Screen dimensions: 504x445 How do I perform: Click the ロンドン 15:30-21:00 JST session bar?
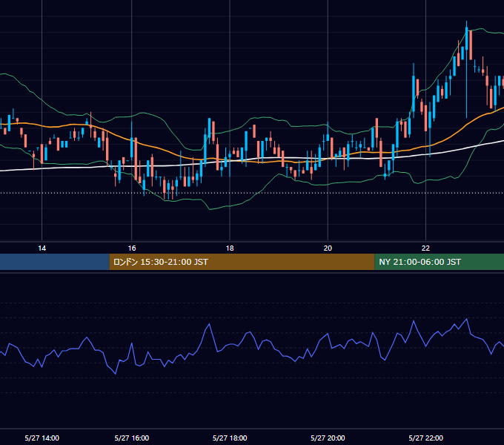(242, 262)
